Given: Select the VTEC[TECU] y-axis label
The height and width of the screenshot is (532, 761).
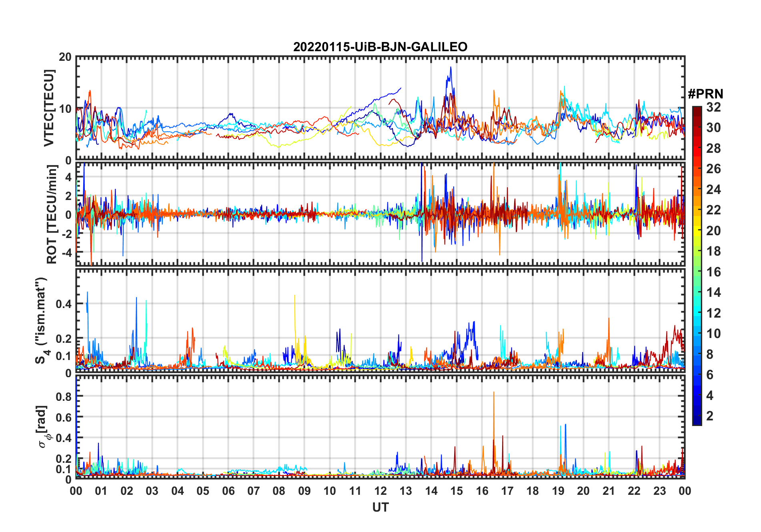Looking at the screenshot, I should coord(49,108).
